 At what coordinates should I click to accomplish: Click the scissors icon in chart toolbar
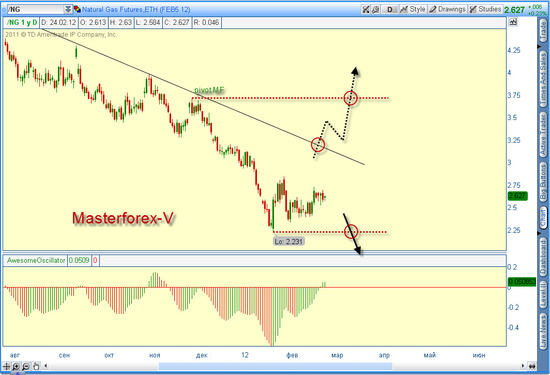[x=366, y=9]
